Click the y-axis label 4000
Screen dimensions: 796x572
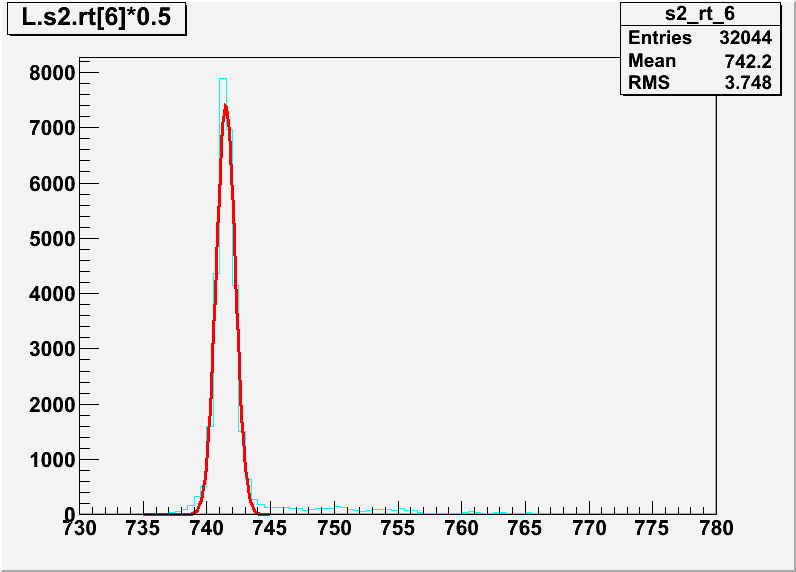click(x=52, y=294)
